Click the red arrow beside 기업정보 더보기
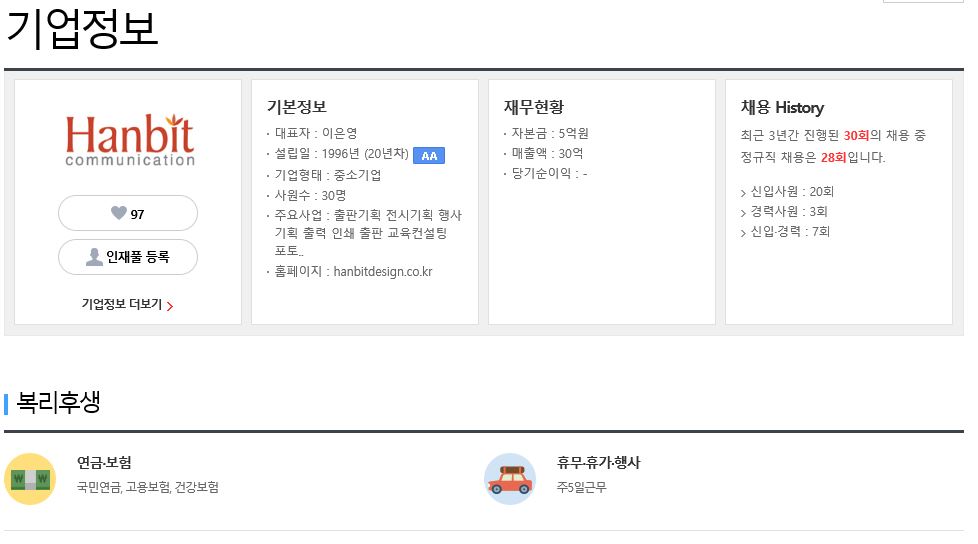 (170, 306)
